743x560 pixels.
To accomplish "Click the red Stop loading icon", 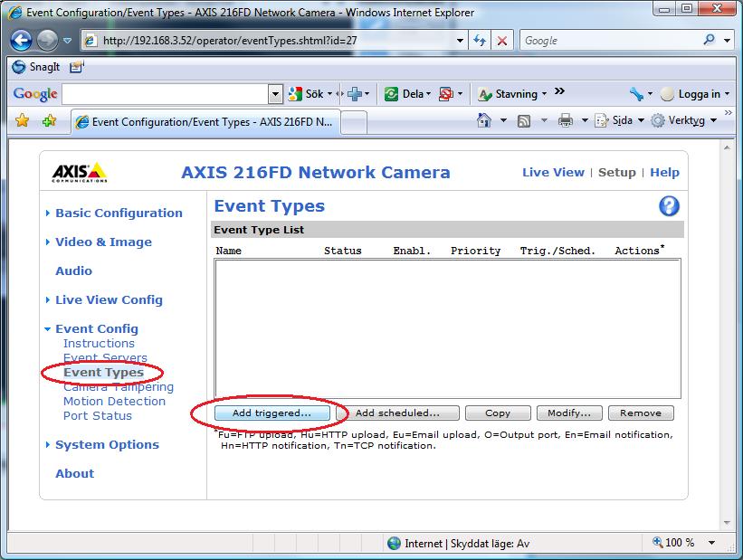I will tap(501, 41).
